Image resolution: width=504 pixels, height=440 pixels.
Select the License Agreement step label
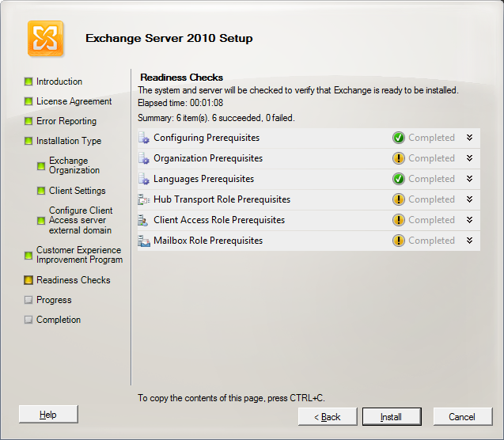(x=74, y=101)
